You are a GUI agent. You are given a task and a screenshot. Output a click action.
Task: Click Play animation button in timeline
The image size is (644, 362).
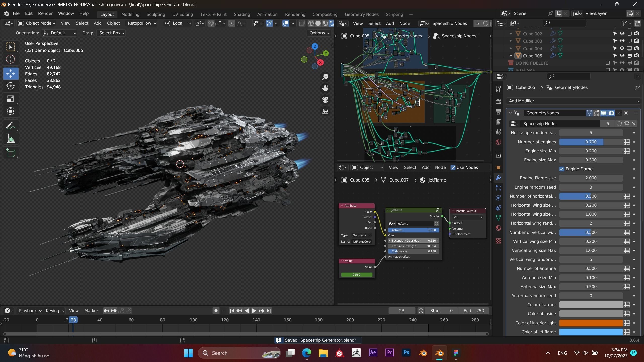tap(254, 311)
